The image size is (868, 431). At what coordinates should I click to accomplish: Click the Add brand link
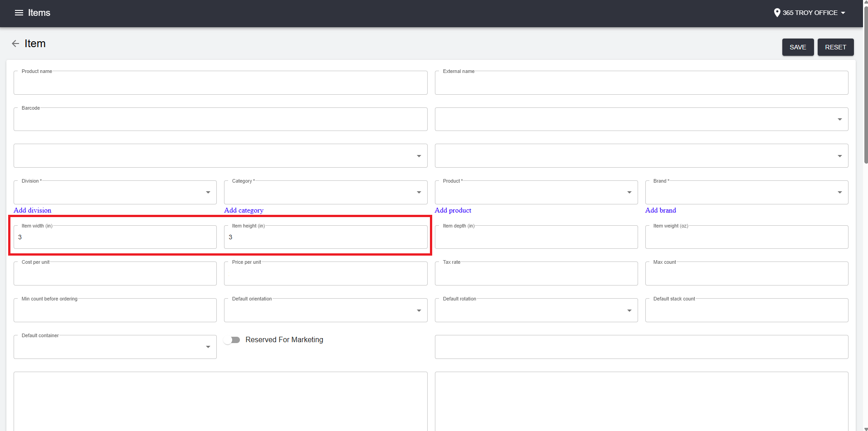point(660,210)
